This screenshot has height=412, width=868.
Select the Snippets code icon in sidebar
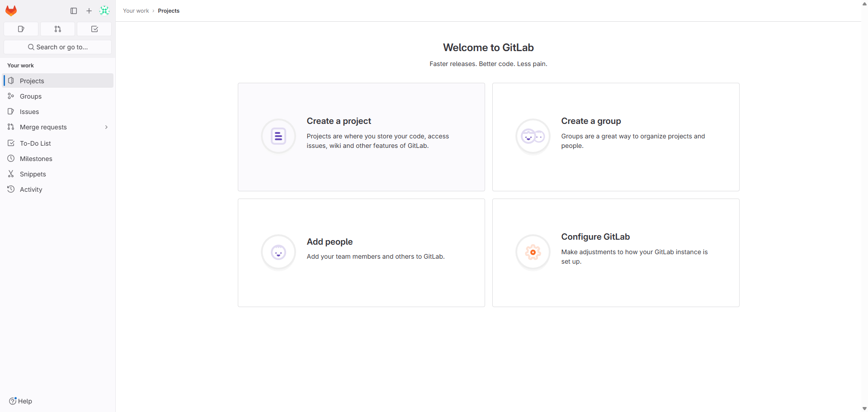pos(11,174)
